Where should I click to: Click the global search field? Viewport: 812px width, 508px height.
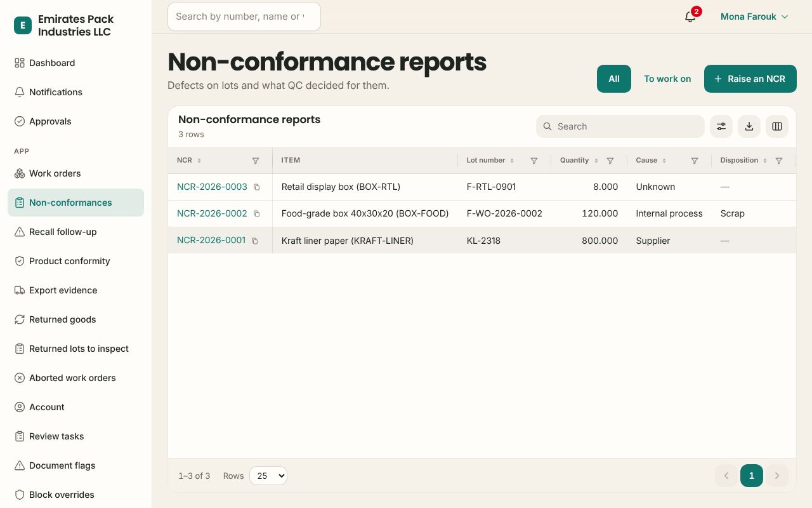point(244,17)
